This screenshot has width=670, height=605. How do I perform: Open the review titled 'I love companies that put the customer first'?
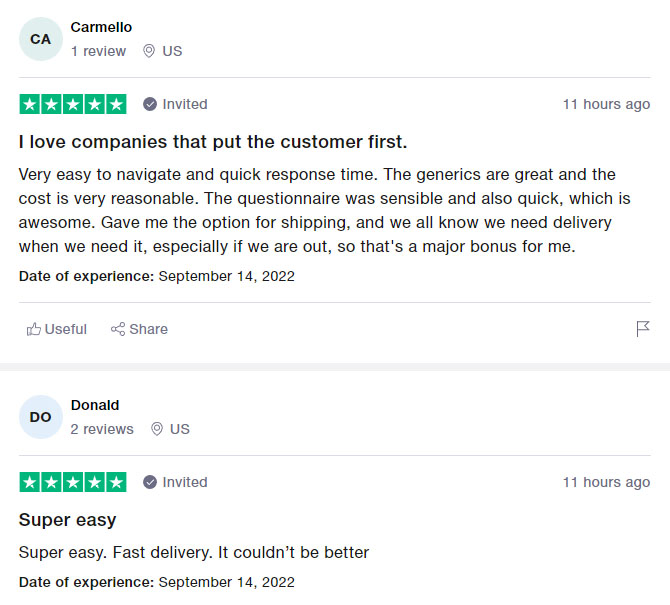[x=213, y=142]
